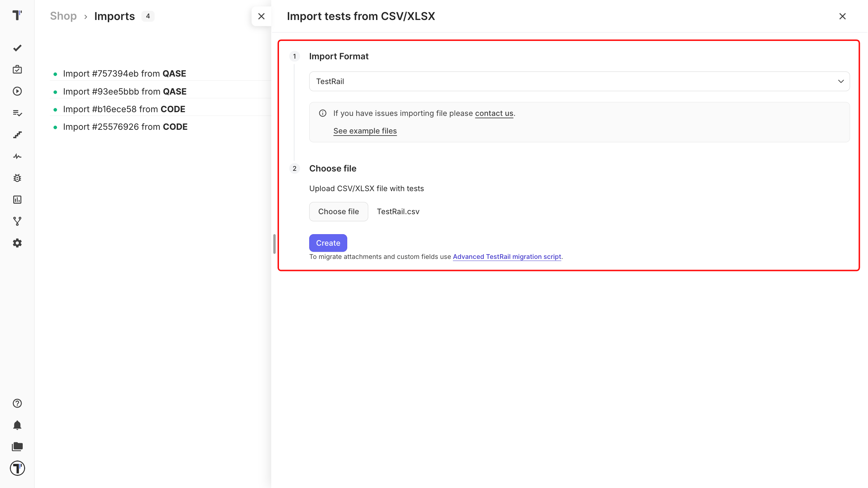This screenshot has width=868, height=488.
Task: Open Import #25576926 from CODE
Action: pos(125,127)
